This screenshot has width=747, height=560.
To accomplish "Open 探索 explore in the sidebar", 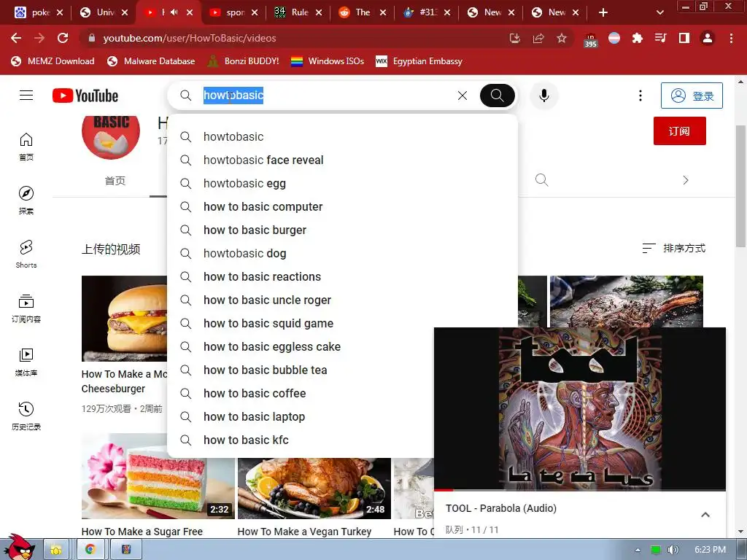I will coord(26,201).
